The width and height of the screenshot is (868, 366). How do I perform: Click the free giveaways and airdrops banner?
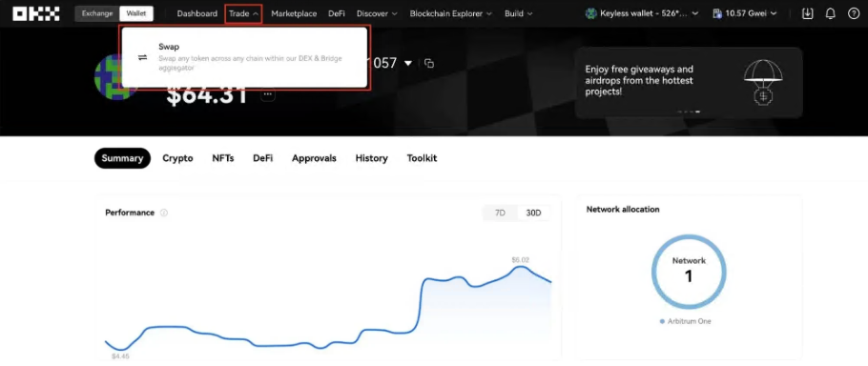[x=688, y=82]
